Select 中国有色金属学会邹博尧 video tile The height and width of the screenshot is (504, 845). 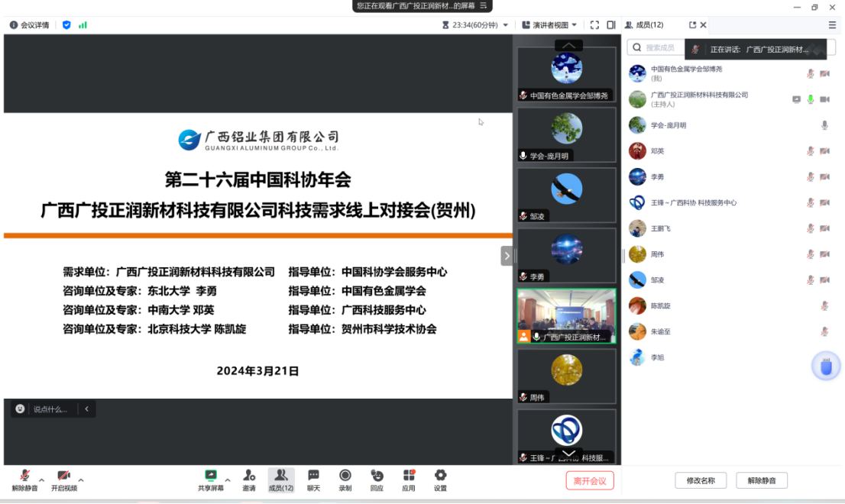tap(566, 74)
